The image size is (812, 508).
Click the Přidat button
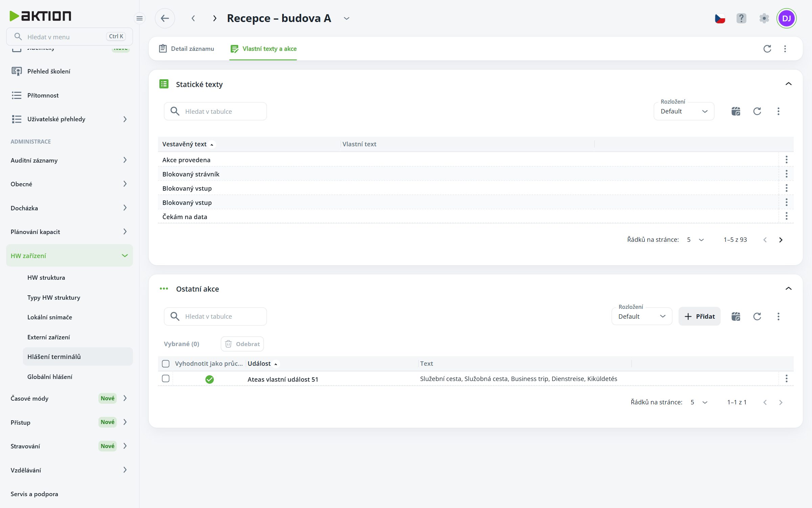pos(699,316)
